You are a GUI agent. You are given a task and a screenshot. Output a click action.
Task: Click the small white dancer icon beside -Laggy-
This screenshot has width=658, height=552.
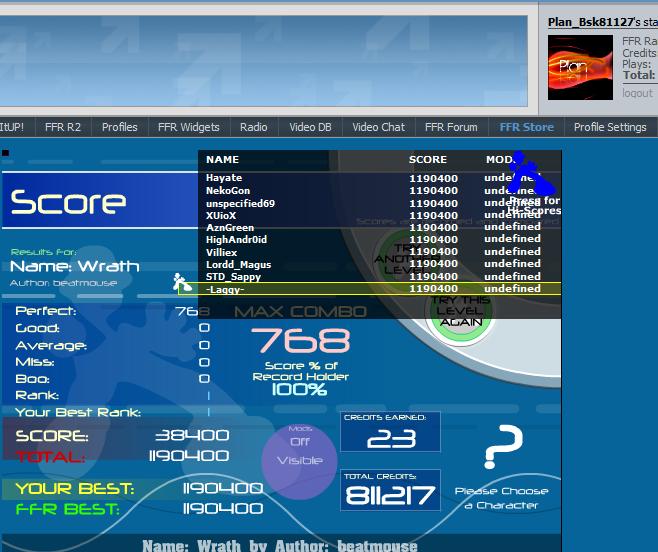(182, 283)
